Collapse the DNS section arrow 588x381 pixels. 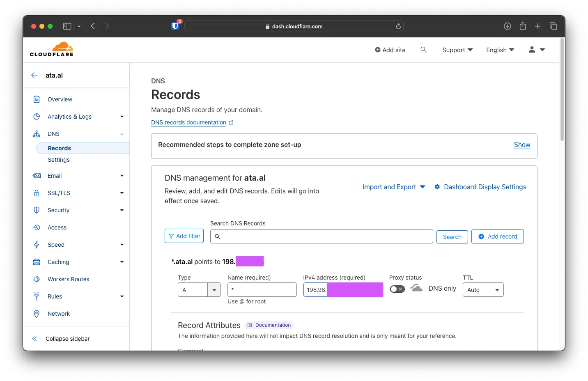pos(122,134)
